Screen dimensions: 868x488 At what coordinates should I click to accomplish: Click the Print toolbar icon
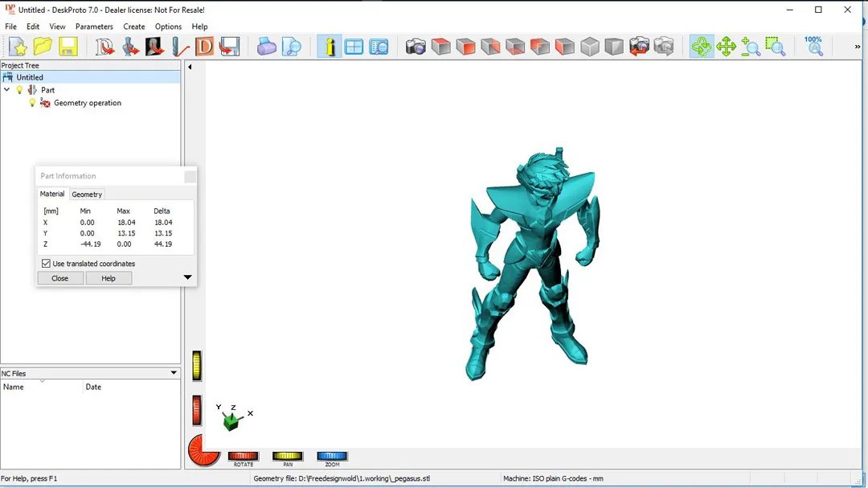(x=267, y=47)
